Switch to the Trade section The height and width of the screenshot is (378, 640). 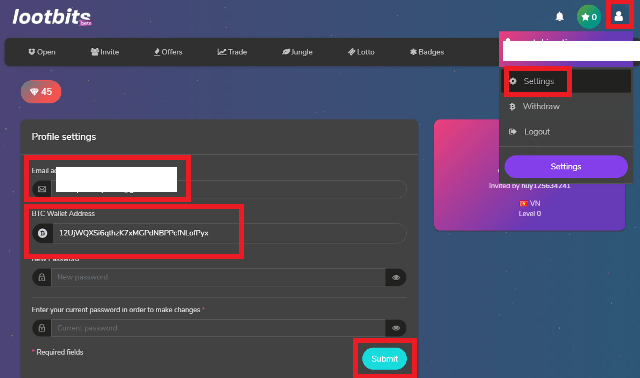point(232,52)
